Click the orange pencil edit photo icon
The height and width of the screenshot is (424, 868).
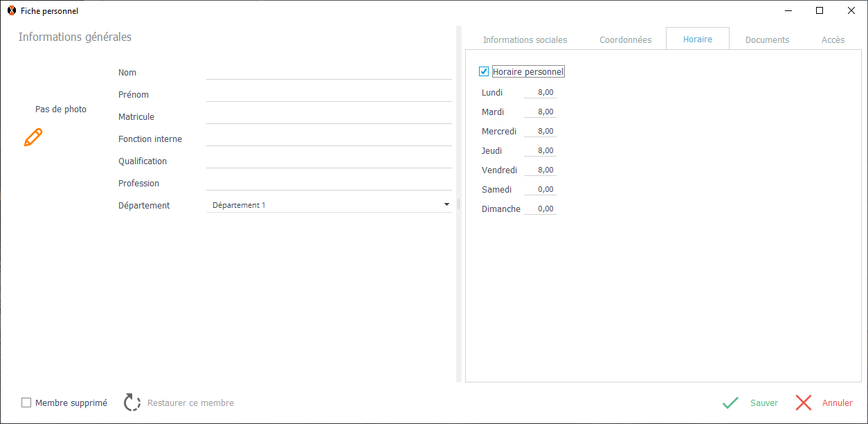(x=33, y=137)
